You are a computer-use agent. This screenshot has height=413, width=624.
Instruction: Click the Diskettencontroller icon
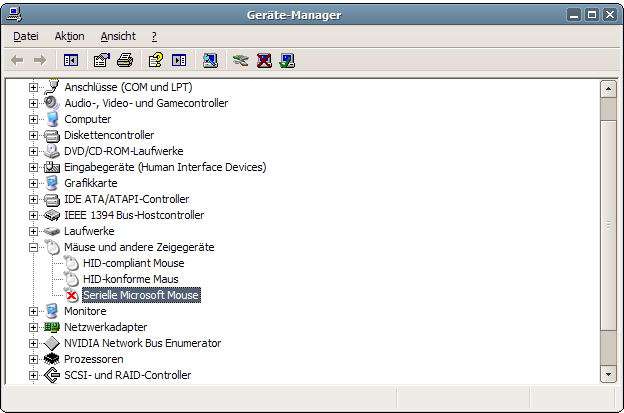pos(52,135)
